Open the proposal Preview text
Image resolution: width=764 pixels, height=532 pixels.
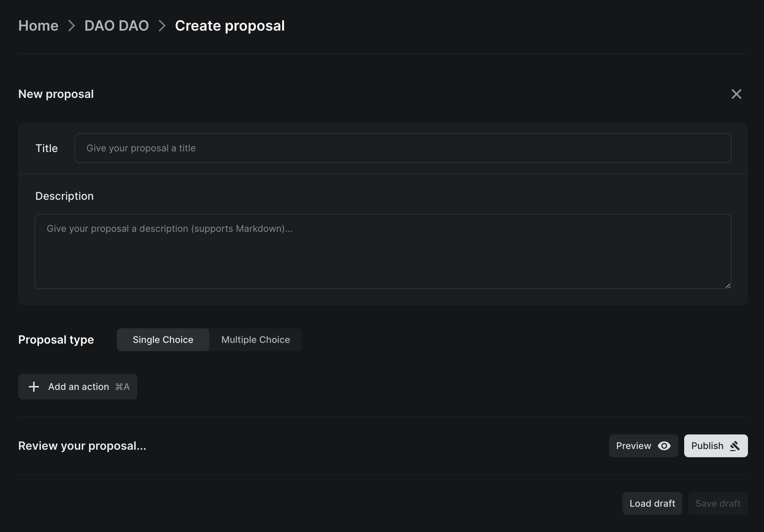click(633, 446)
